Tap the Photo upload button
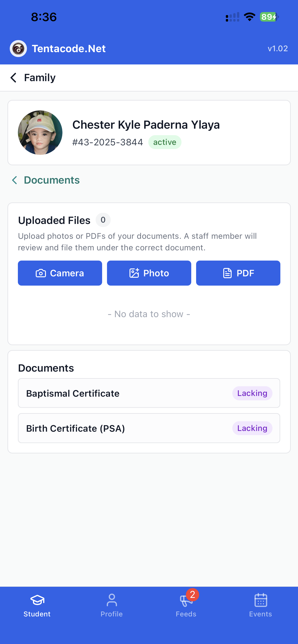The width and height of the screenshot is (298, 644). [149, 273]
